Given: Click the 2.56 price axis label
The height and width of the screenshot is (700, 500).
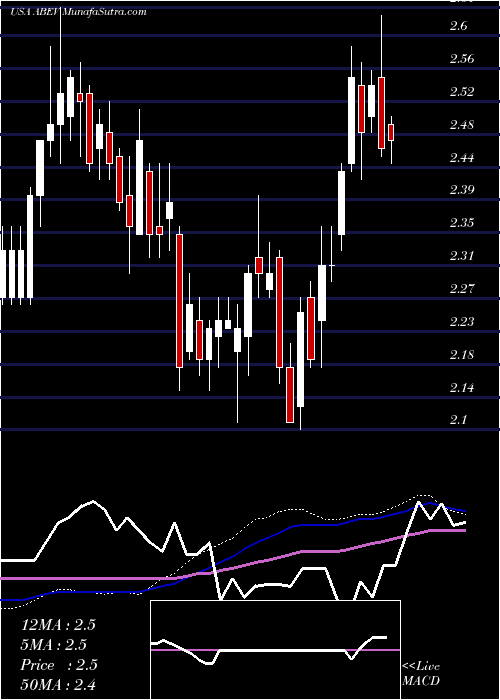Looking at the screenshot, I should tap(462, 59).
